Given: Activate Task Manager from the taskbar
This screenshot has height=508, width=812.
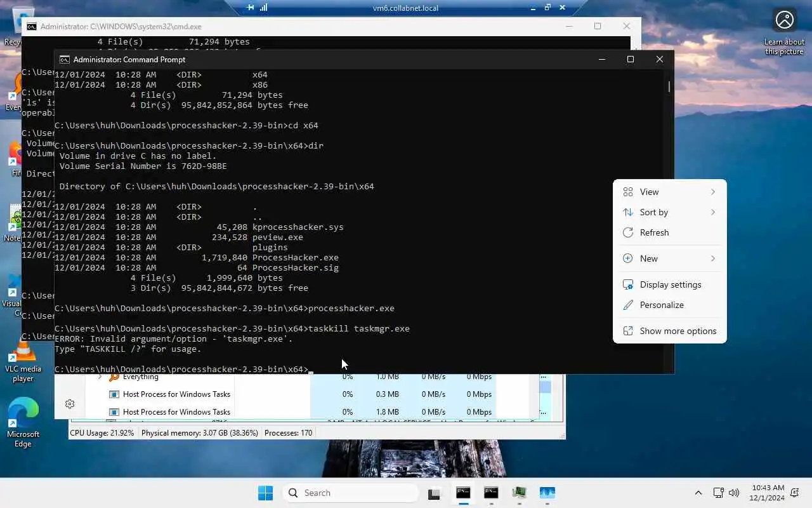Looking at the screenshot, I should 547,493.
